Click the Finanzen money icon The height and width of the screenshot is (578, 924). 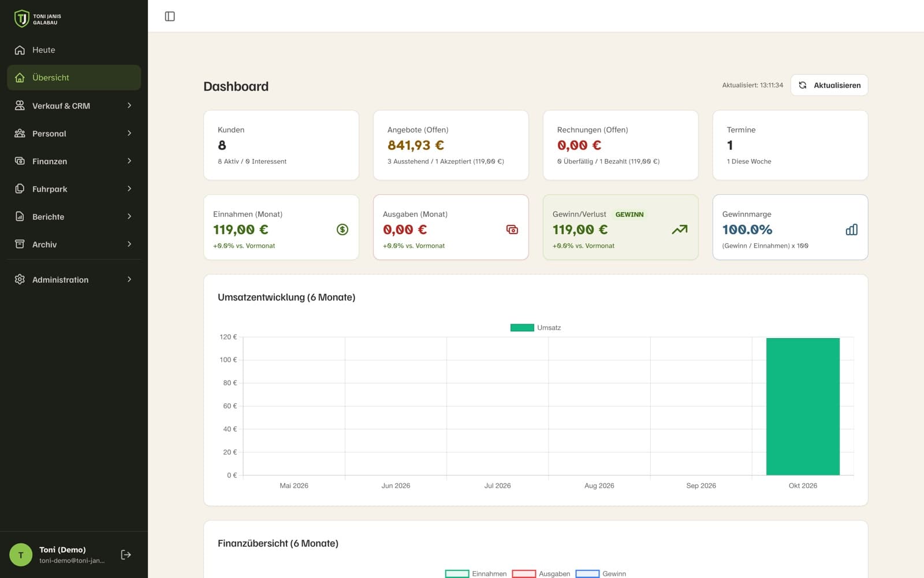coord(20,161)
